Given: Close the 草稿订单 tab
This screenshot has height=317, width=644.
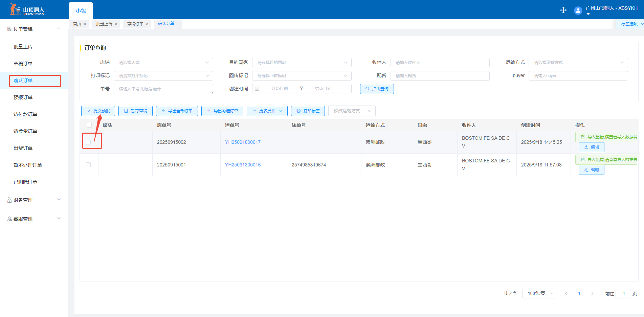Looking at the screenshot, I should [x=147, y=24].
